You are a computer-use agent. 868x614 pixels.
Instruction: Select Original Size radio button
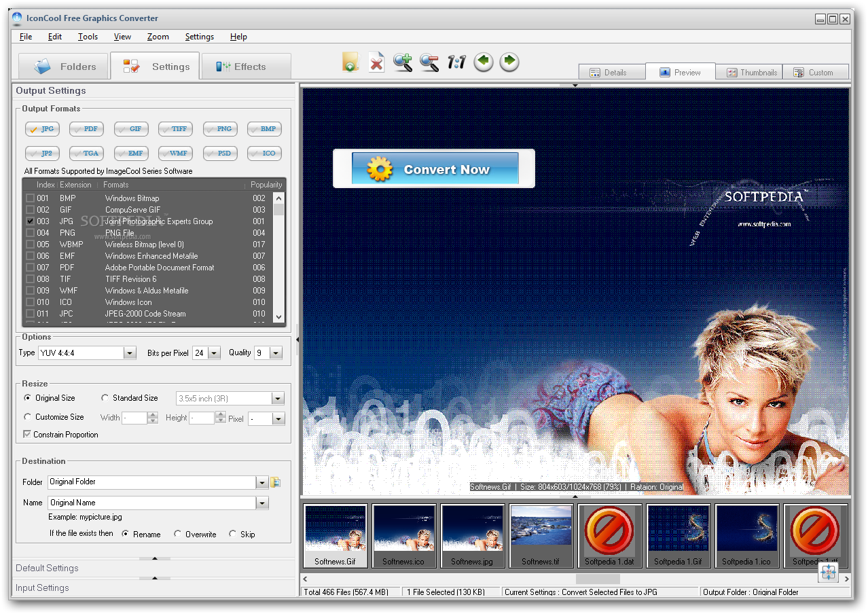(27, 398)
